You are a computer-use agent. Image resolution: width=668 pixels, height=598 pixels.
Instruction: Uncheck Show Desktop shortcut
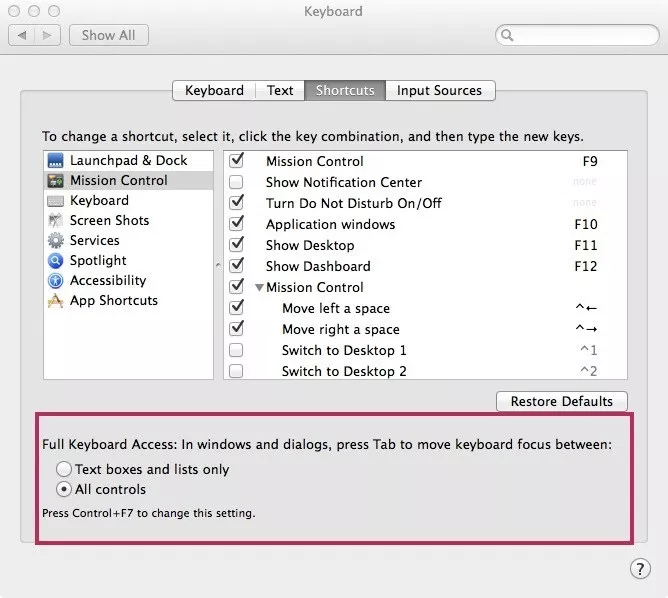236,245
